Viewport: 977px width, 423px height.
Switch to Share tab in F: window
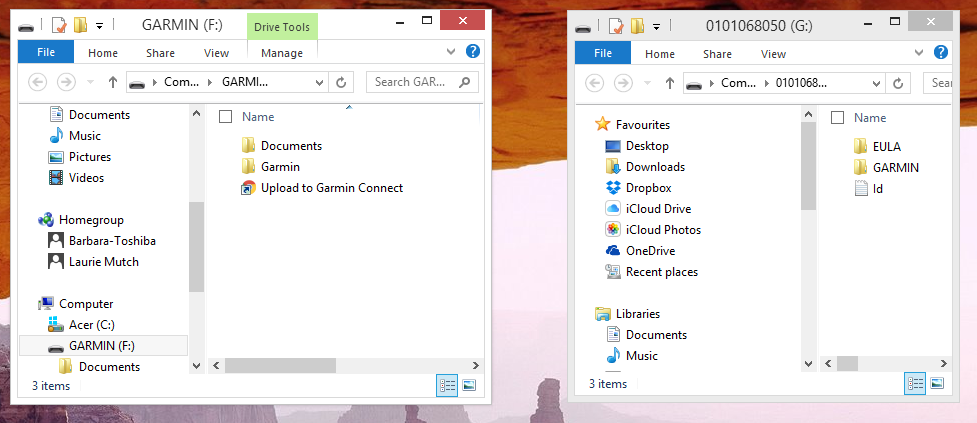(x=160, y=53)
